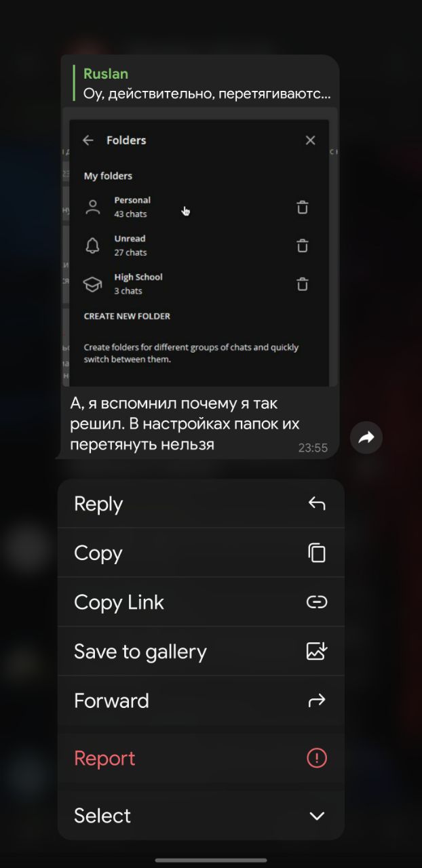
Task: Expand the Select chevron
Action: (x=317, y=816)
